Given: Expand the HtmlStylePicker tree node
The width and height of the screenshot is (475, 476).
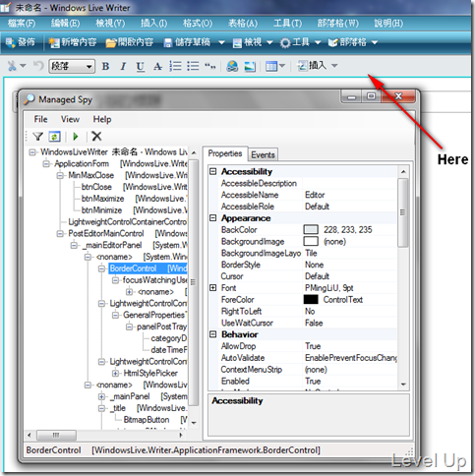Looking at the screenshot, I should [x=115, y=373].
